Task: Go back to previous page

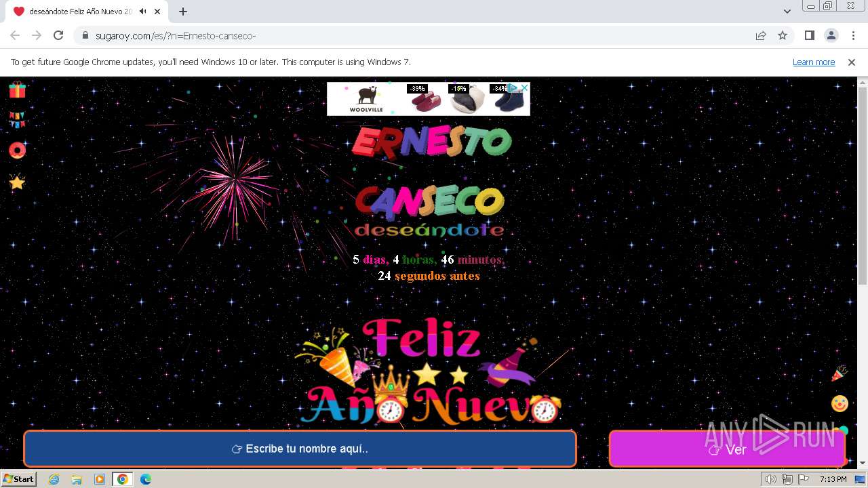Action: (15, 35)
